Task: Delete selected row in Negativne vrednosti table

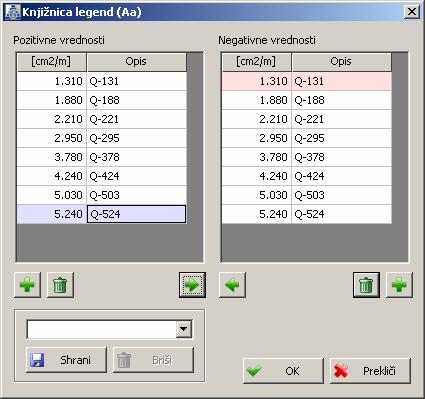Action: click(x=366, y=285)
